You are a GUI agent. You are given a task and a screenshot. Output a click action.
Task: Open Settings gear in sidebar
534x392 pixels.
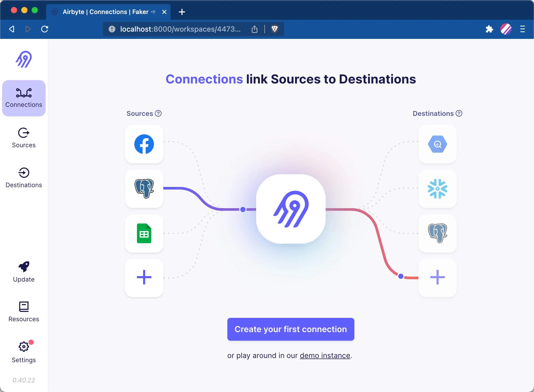24,347
